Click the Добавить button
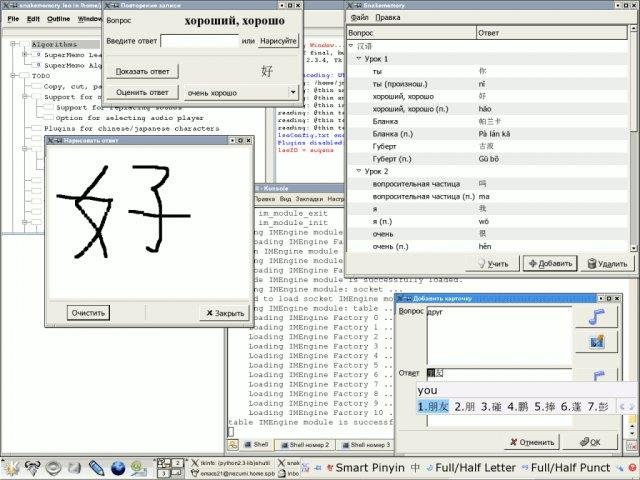Image resolution: width=640 pixels, height=480 pixels. 550,264
